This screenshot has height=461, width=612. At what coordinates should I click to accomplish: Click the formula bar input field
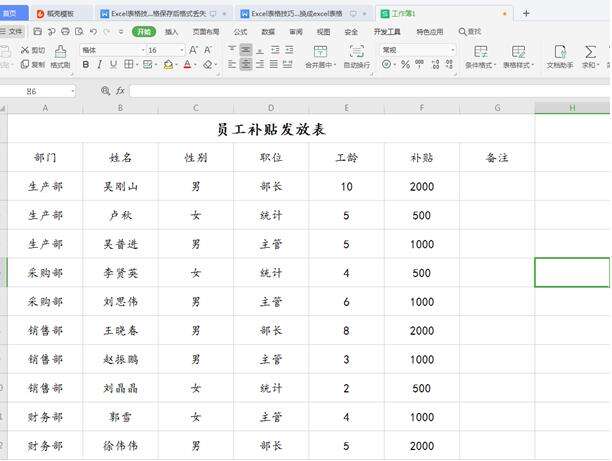click(369, 91)
